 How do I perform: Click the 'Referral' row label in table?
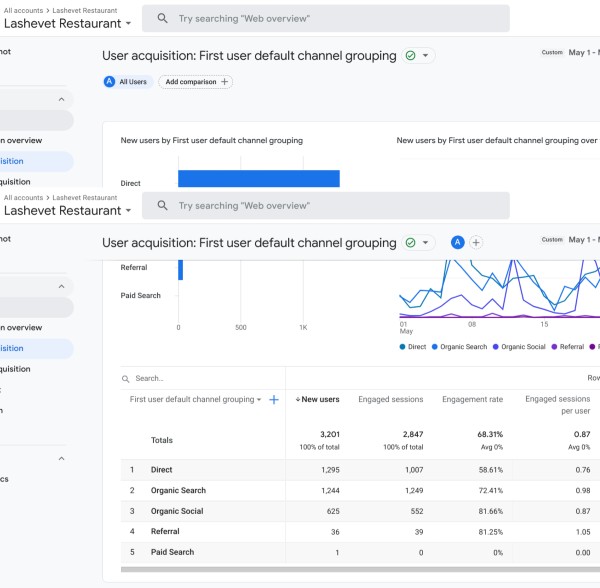pyautogui.click(x=165, y=531)
